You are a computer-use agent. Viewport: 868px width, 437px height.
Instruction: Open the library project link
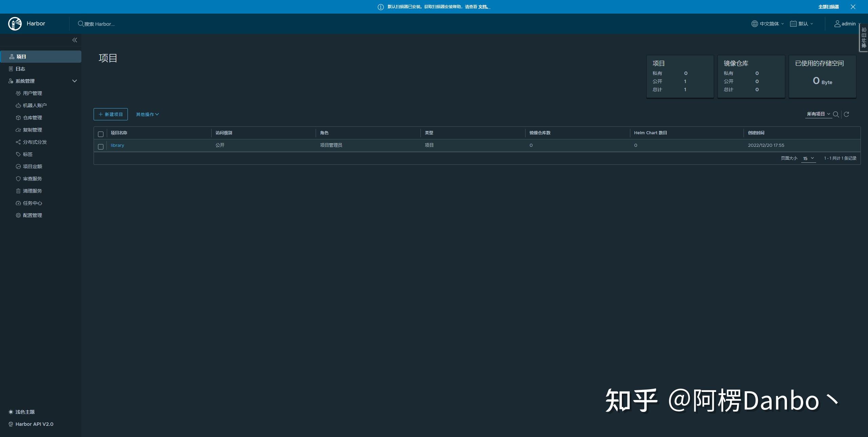pyautogui.click(x=117, y=145)
